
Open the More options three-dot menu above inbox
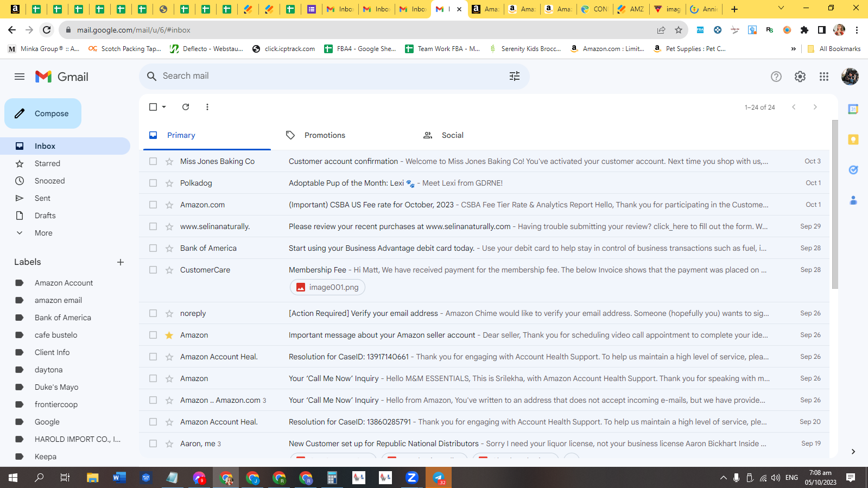207,107
